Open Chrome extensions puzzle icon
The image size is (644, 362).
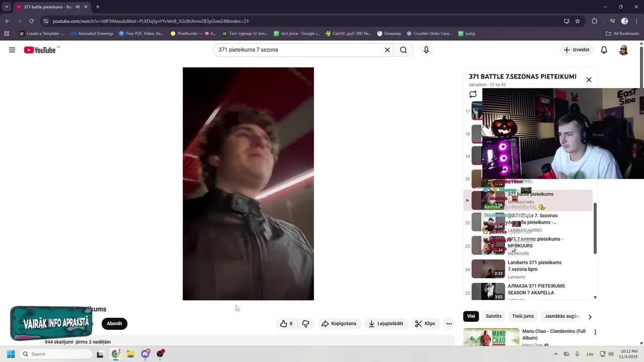[x=595, y=21]
